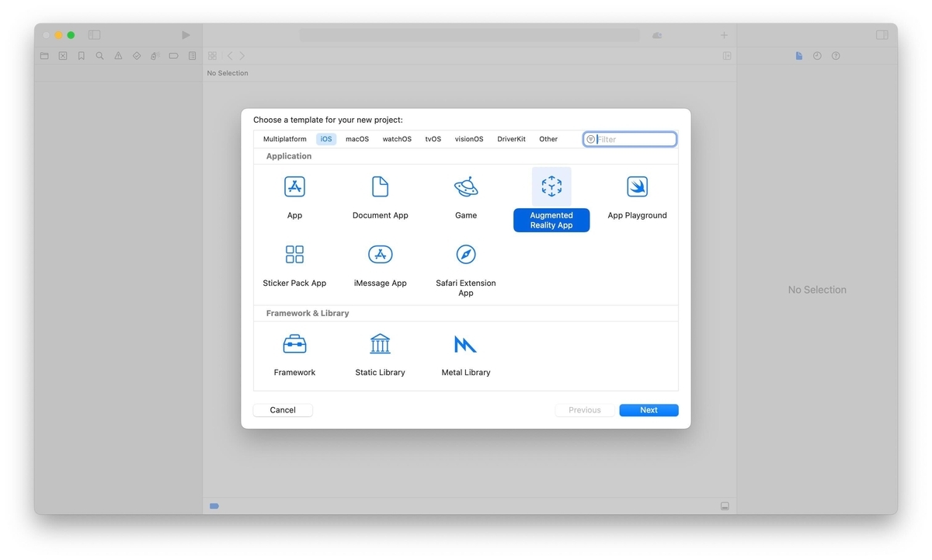Go back with the left chevron

230,56
